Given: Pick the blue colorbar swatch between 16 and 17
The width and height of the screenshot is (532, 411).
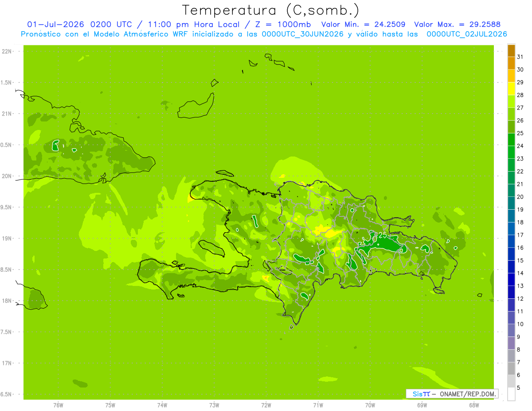Looking at the screenshot, I should pos(511,241).
